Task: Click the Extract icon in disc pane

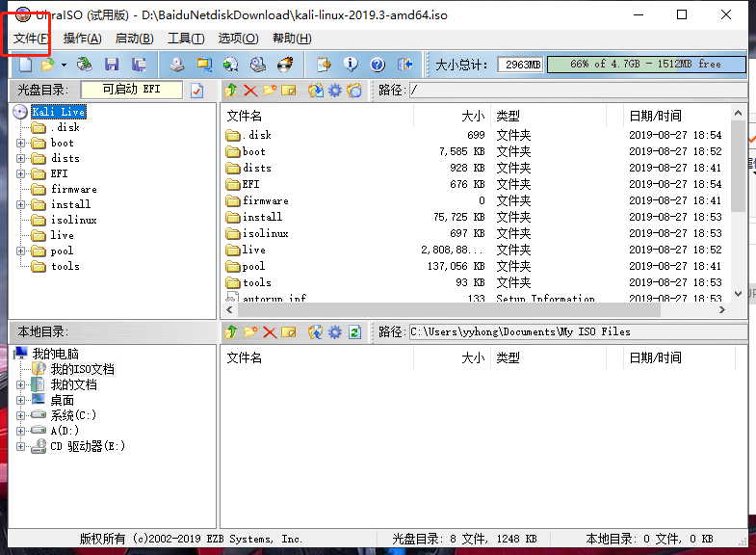Action: (316, 91)
